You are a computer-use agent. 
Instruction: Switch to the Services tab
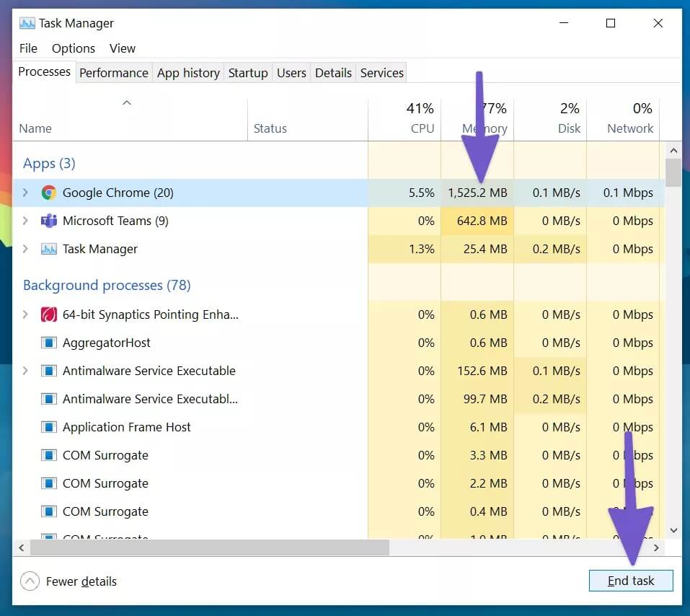[x=381, y=73]
